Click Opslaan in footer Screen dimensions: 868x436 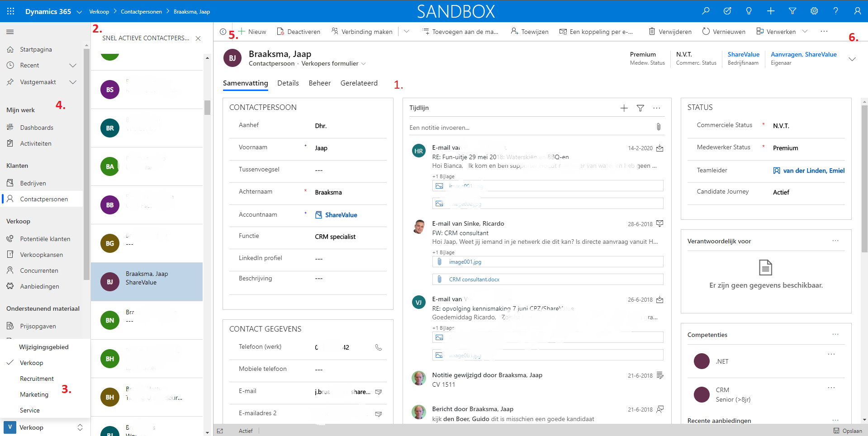848,431
